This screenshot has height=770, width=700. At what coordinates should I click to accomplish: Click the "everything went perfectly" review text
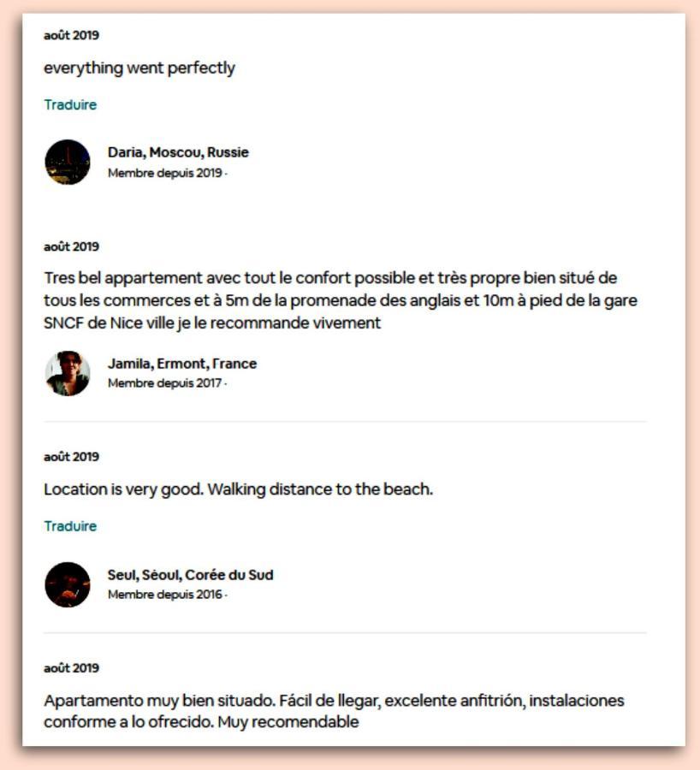139,68
